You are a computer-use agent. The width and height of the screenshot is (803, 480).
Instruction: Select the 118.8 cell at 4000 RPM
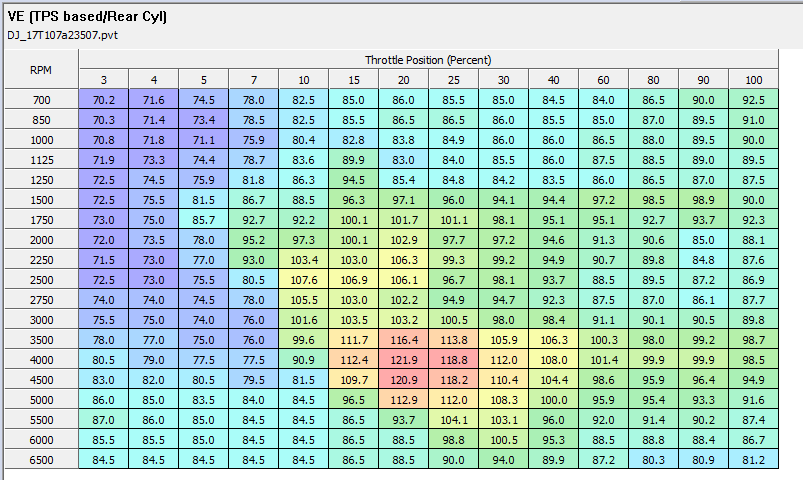click(453, 359)
